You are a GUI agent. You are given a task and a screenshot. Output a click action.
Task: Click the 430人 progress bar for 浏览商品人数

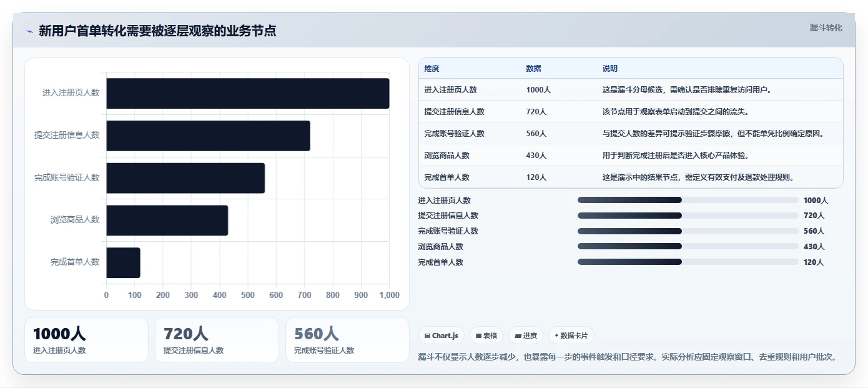tap(688, 246)
